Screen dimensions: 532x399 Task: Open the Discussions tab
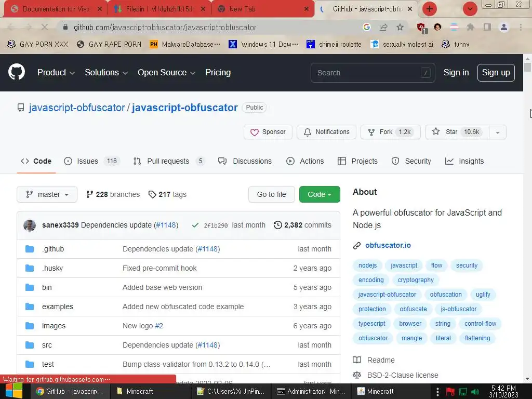click(245, 161)
